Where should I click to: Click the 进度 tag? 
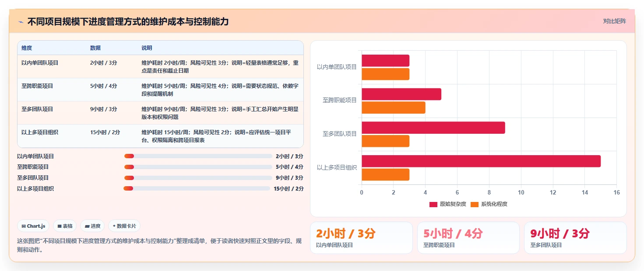(92, 226)
